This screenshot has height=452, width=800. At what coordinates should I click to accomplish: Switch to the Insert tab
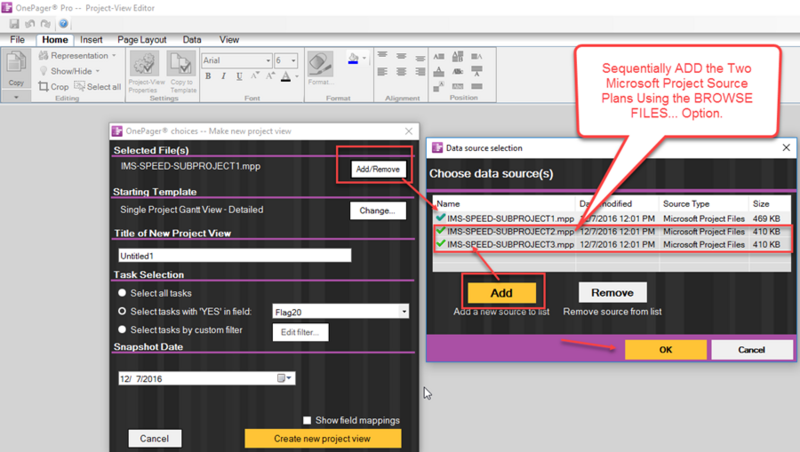[91, 40]
